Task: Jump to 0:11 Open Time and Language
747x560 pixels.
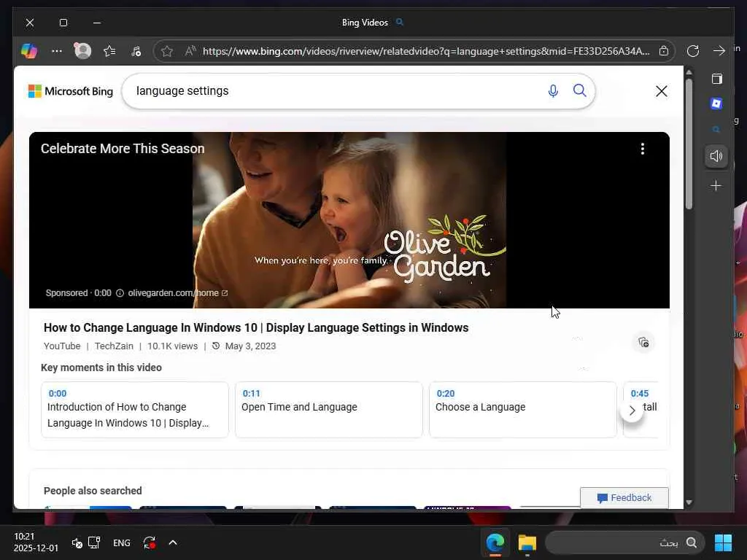Action: [329, 410]
